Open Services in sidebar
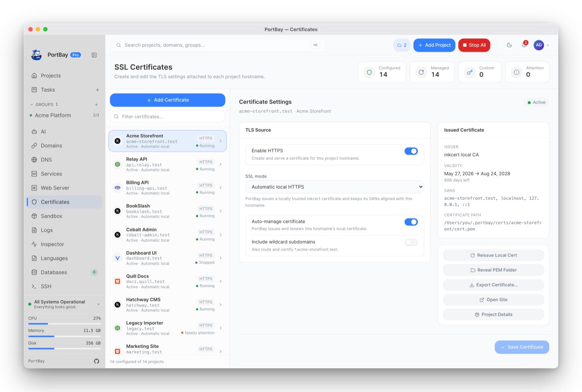This screenshot has width=582, height=392. tap(64, 174)
